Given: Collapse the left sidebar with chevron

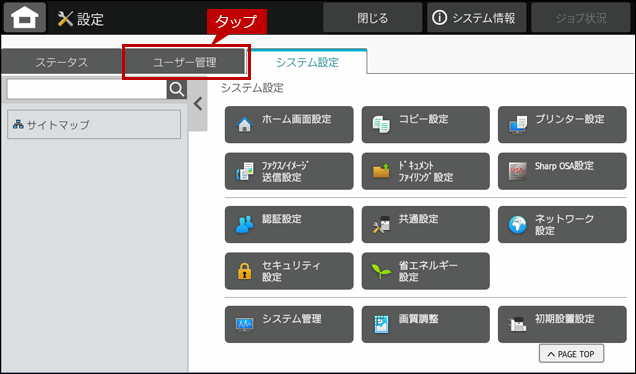Looking at the screenshot, I should 198,104.
